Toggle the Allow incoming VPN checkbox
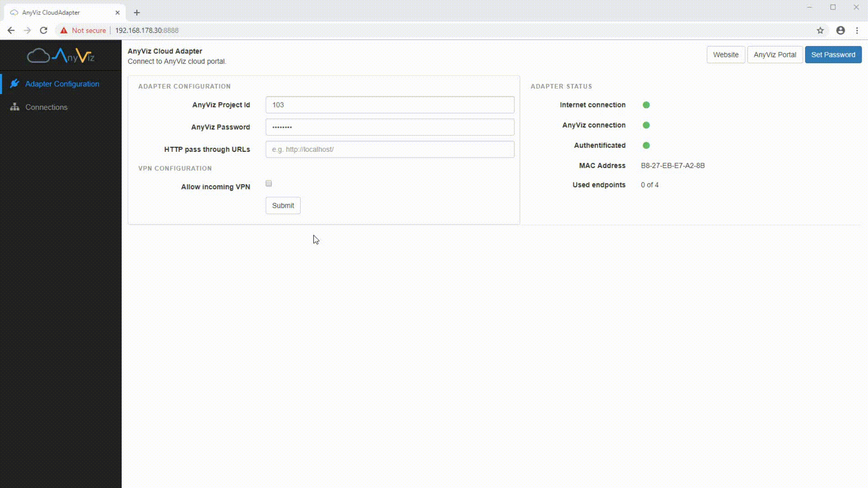Image resolution: width=868 pixels, height=488 pixels. click(269, 183)
